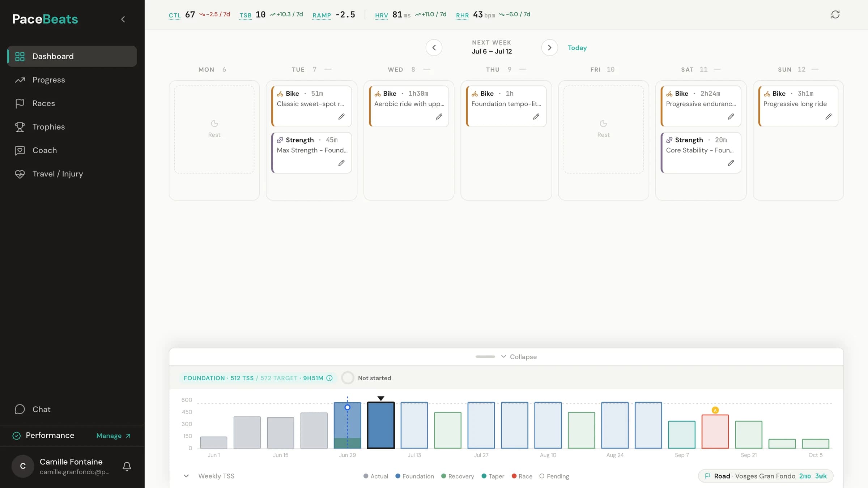
Task: Edit the Aerobic ride workout
Action: [x=439, y=116]
